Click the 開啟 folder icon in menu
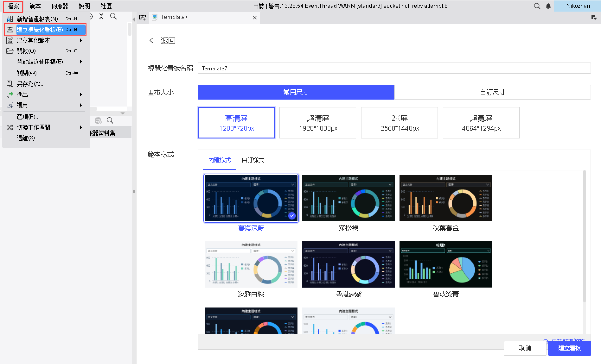The image size is (601, 364). (10, 51)
